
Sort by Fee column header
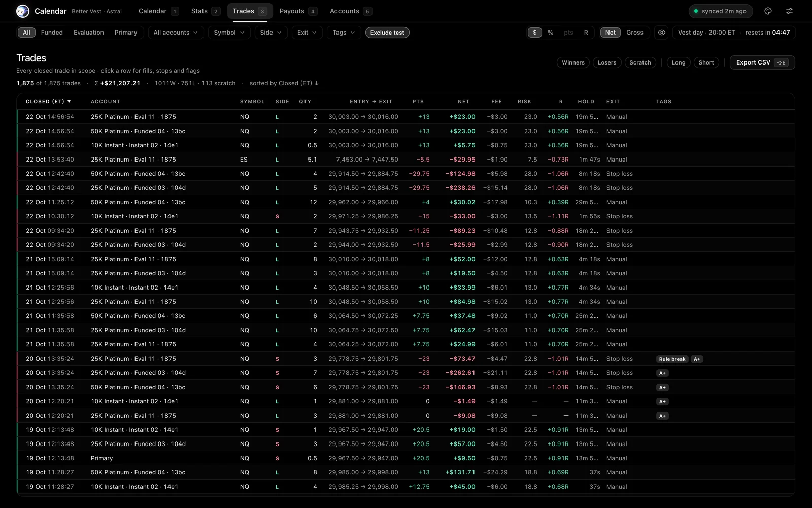tap(497, 102)
